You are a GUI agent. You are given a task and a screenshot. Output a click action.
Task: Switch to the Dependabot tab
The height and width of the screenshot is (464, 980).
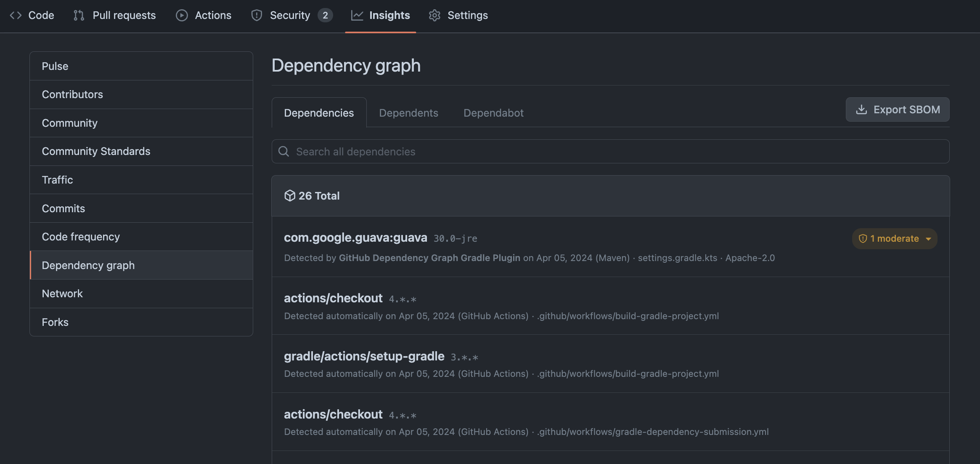click(493, 112)
